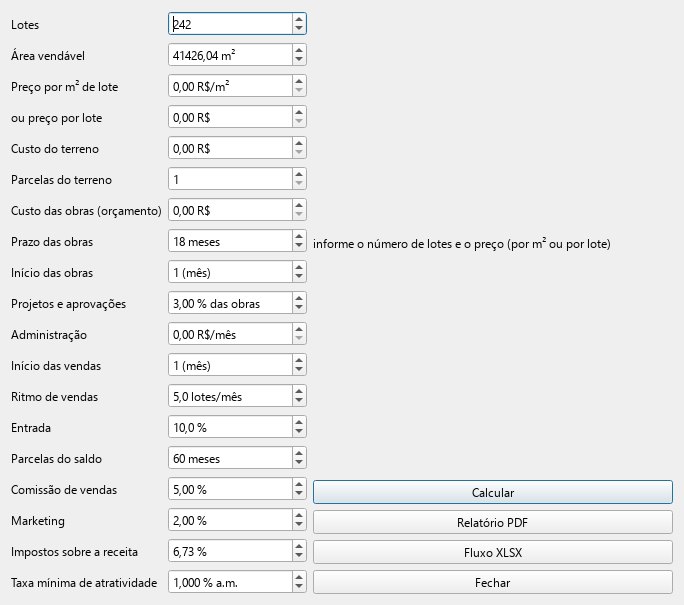The image size is (684, 605).
Task: Select the Taxa mínima de atratividade field
Action: click(x=230, y=581)
